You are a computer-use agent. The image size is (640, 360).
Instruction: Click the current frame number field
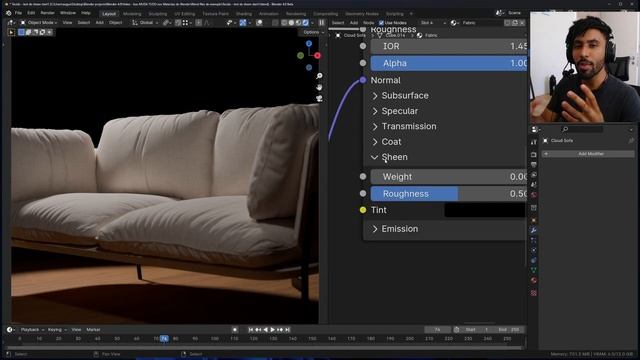click(437, 329)
